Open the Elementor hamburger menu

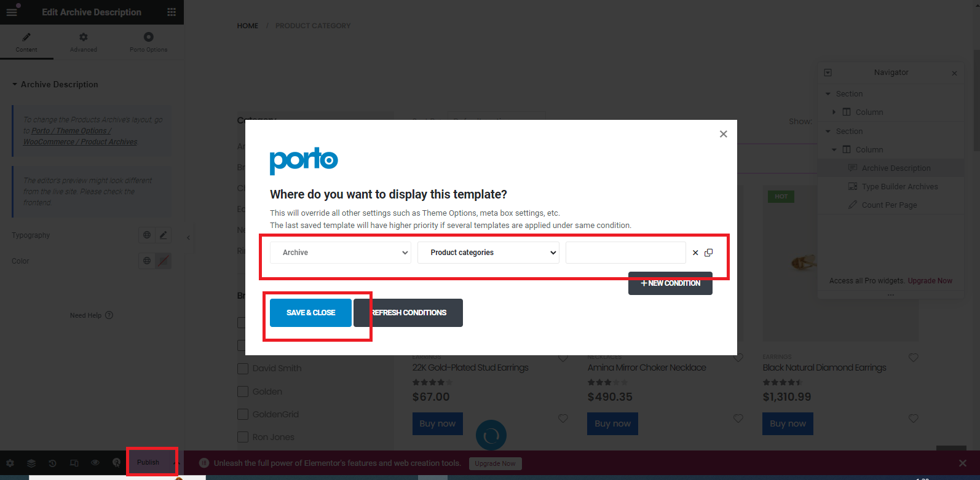(x=12, y=12)
